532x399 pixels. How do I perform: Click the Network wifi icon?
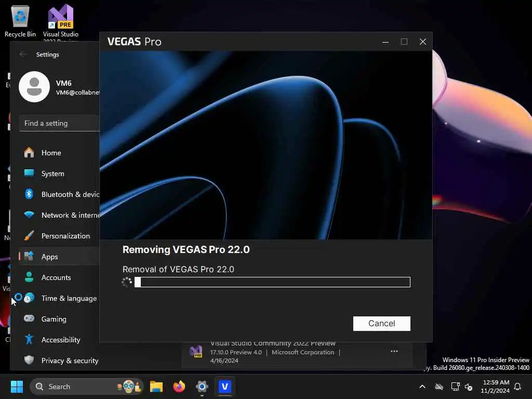(29, 215)
